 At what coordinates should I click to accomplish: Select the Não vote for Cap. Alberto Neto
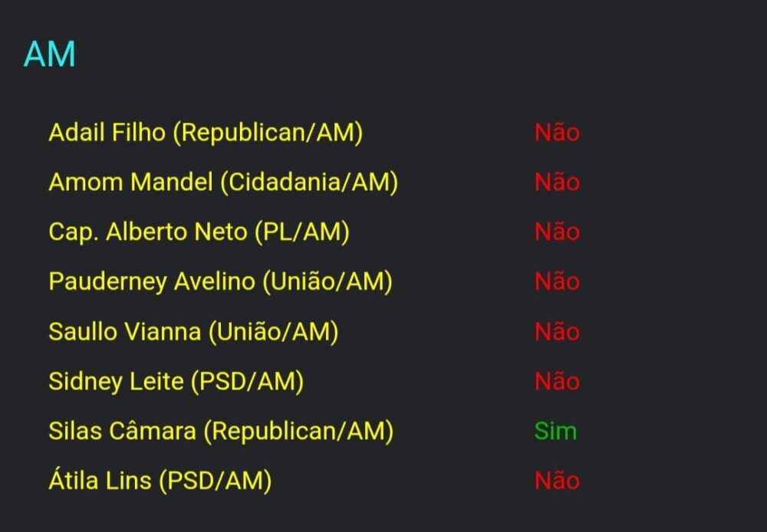tap(557, 232)
